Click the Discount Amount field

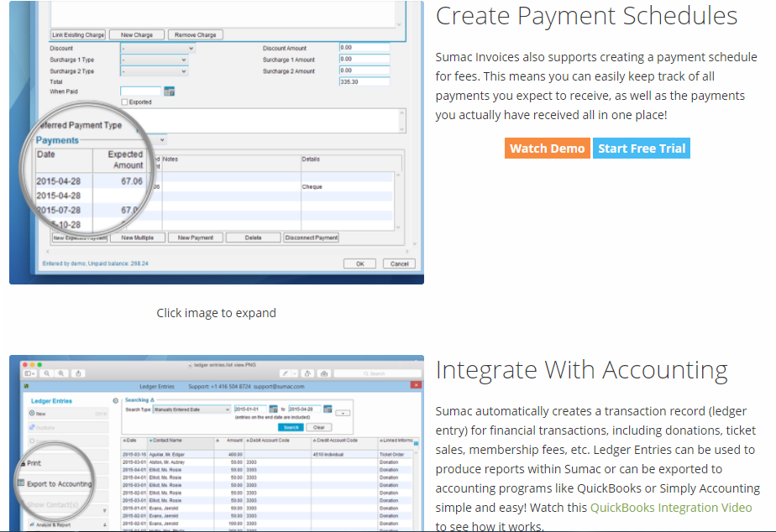[364, 48]
